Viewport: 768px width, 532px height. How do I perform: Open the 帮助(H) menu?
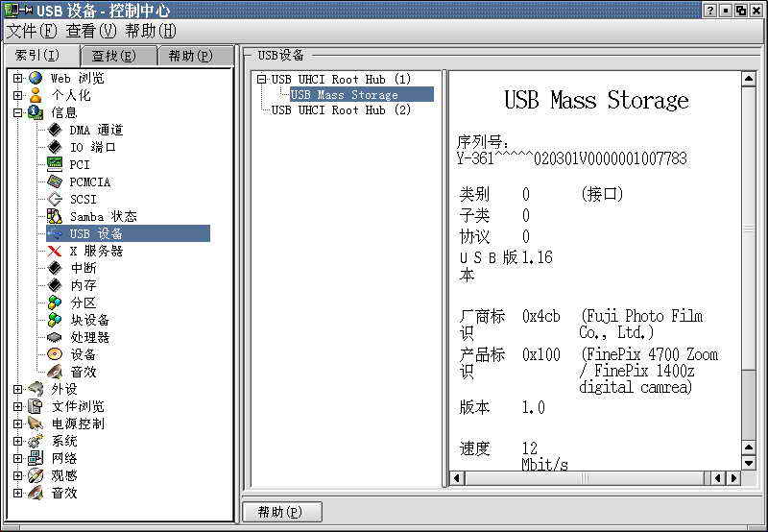[x=151, y=31]
